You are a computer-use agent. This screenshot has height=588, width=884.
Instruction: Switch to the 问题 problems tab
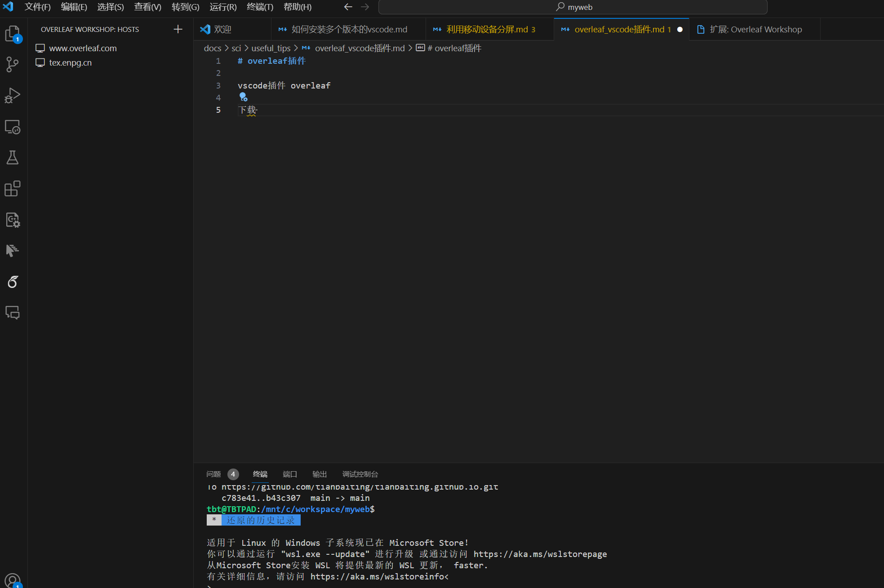[213, 474]
